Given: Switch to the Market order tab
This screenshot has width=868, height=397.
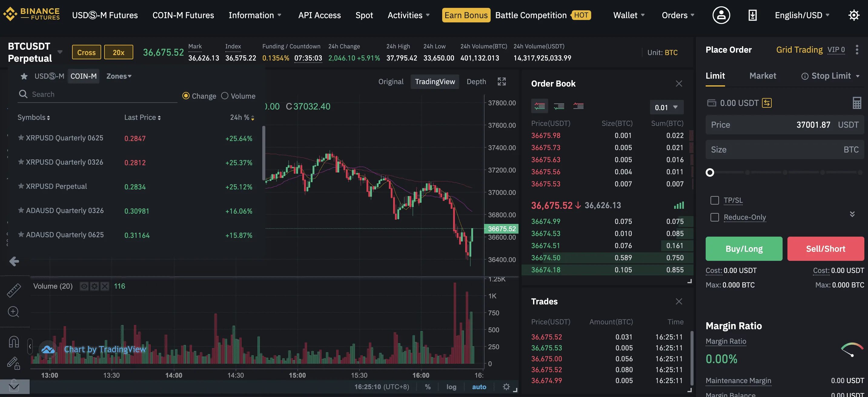Looking at the screenshot, I should click(762, 76).
